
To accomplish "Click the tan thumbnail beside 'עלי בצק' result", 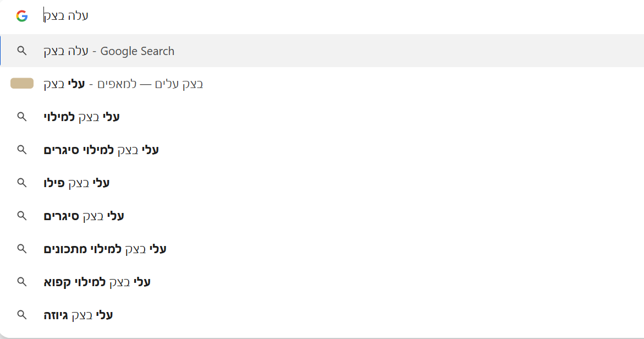I will (x=22, y=84).
